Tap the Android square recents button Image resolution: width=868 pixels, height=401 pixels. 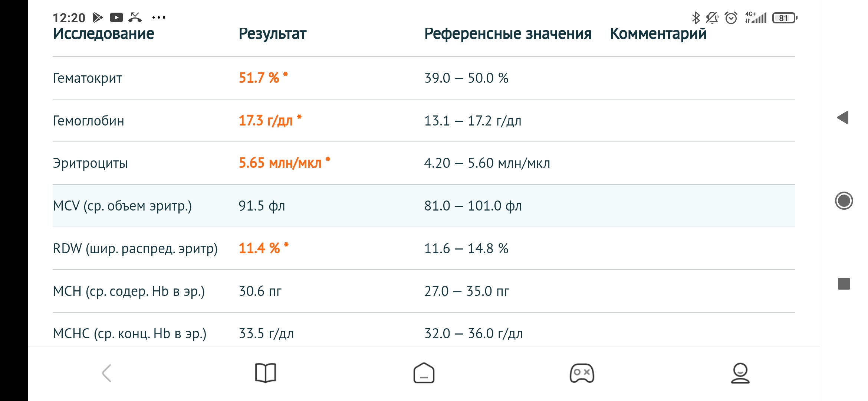[x=844, y=284]
